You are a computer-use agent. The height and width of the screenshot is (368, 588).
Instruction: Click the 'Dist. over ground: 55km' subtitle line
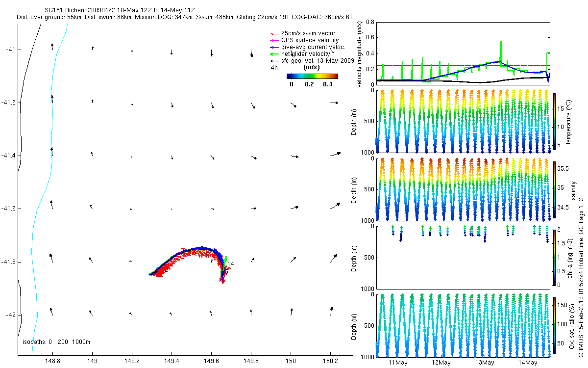(x=184, y=17)
